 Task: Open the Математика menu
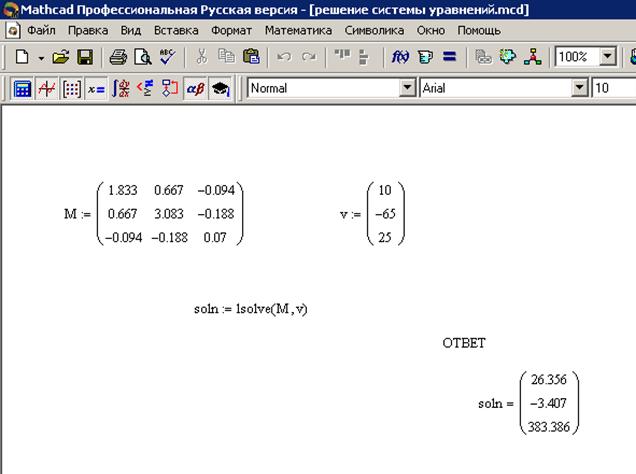click(298, 30)
